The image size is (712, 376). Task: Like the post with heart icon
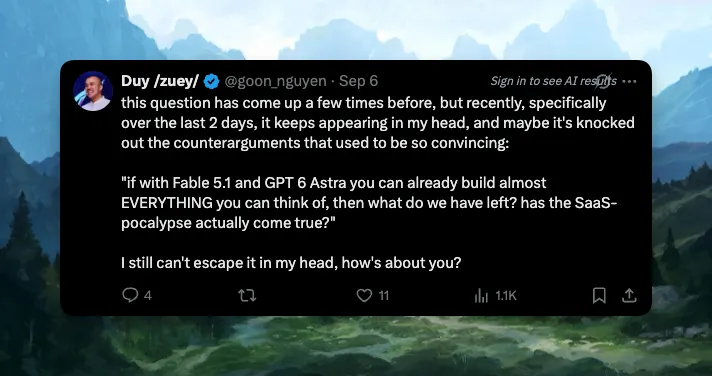pyautogui.click(x=364, y=296)
